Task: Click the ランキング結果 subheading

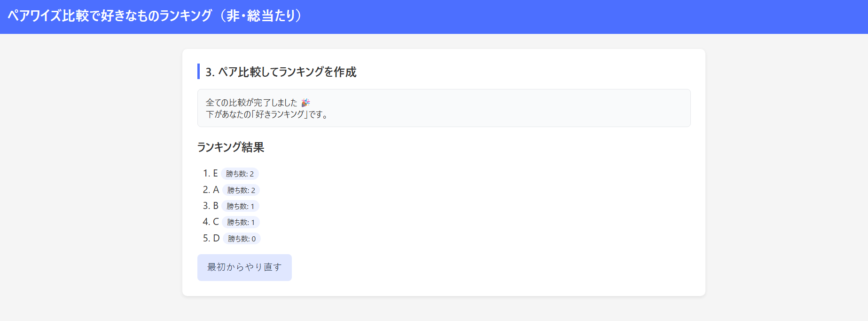Action: [x=230, y=147]
